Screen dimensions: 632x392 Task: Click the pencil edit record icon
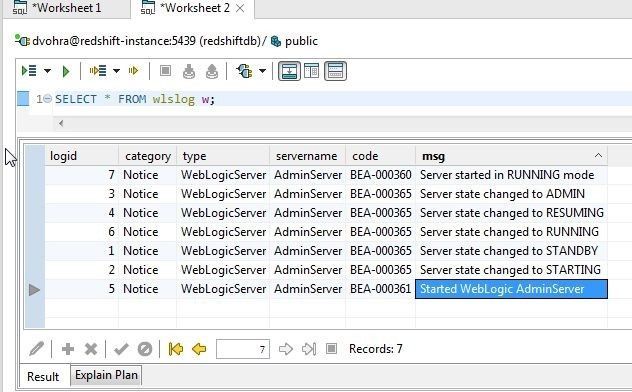[37, 348]
